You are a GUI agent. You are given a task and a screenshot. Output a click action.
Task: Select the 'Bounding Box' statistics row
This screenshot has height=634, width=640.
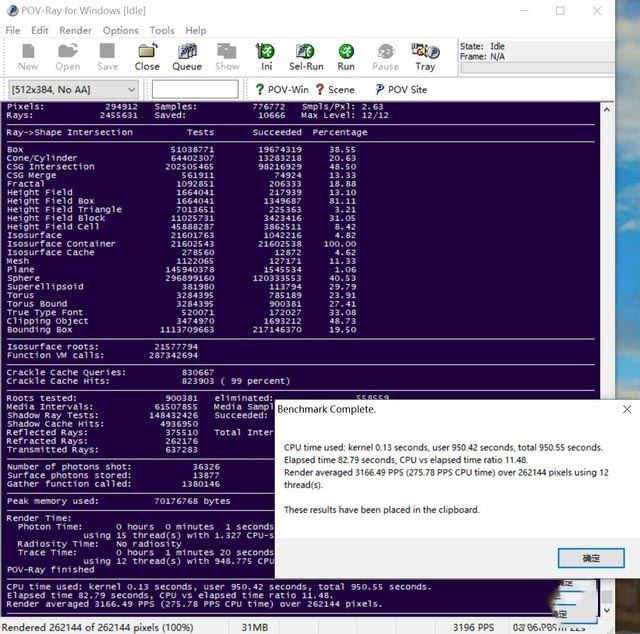182,329
